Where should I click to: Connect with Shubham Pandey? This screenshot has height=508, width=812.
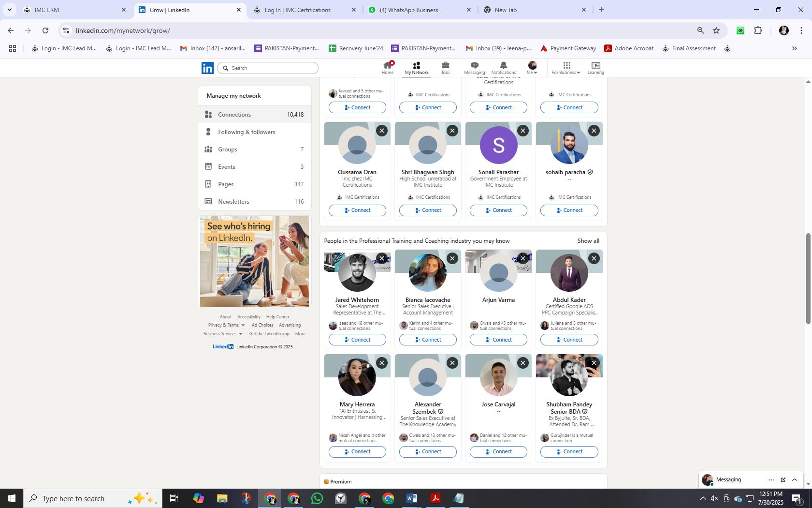coord(569,452)
